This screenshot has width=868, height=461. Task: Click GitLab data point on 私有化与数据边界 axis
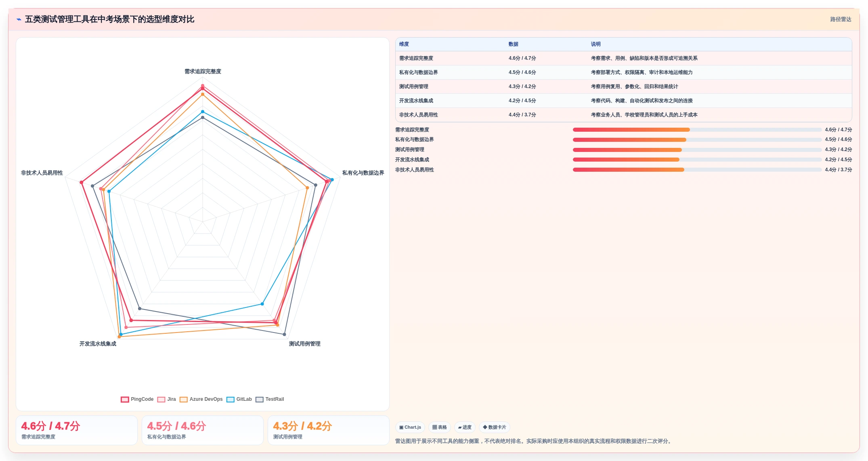pyautogui.click(x=332, y=180)
